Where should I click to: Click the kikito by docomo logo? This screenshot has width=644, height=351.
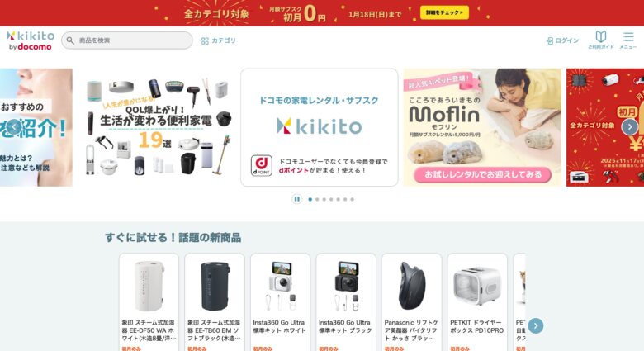(31, 40)
